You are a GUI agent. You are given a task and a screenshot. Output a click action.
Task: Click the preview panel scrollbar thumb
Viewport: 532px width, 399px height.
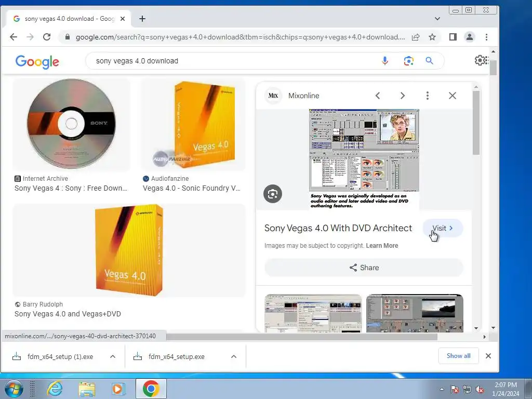tap(476, 123)
